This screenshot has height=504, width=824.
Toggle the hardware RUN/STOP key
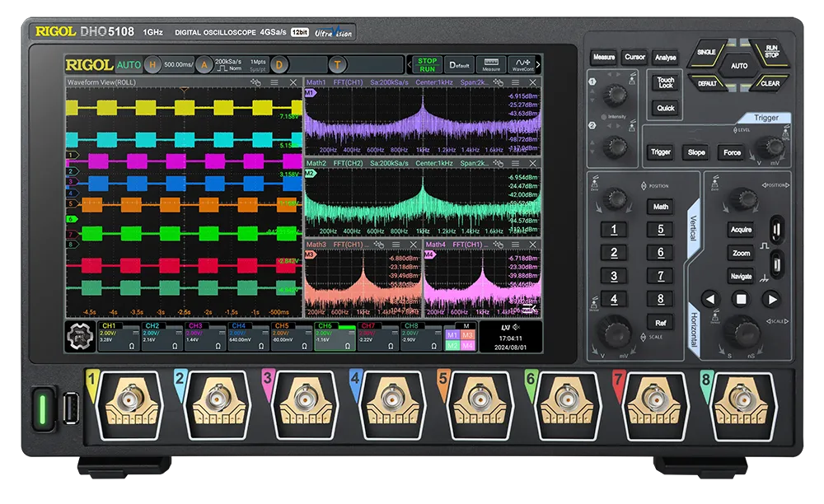click(770, 51)
